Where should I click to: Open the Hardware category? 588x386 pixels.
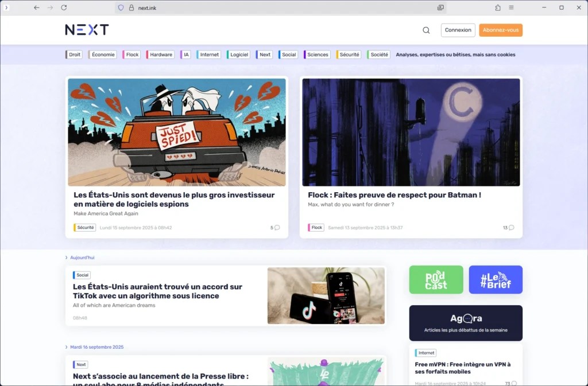point(161,54)
